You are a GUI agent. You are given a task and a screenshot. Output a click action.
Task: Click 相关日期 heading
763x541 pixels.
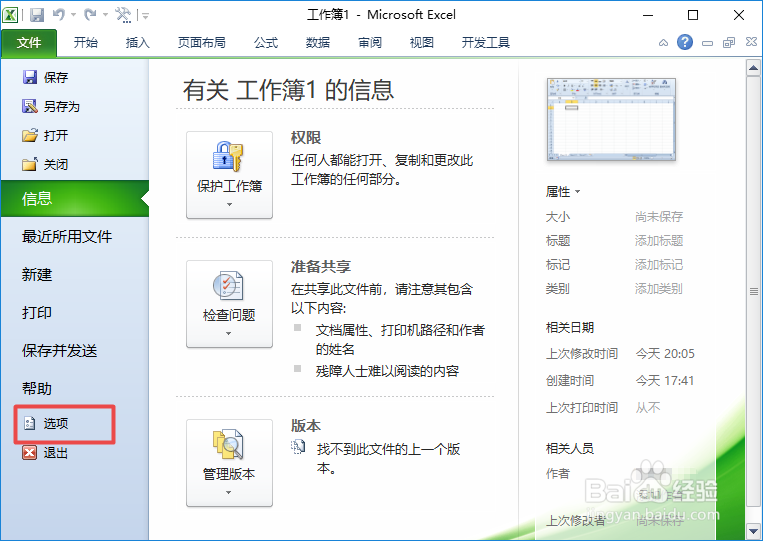click(569, 327)
